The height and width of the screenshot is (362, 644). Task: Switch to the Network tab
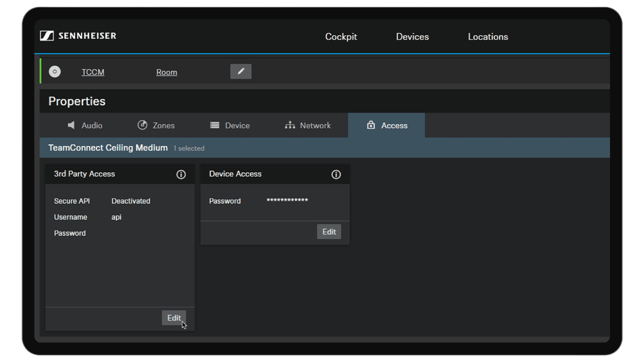click(x=308, y=125)
